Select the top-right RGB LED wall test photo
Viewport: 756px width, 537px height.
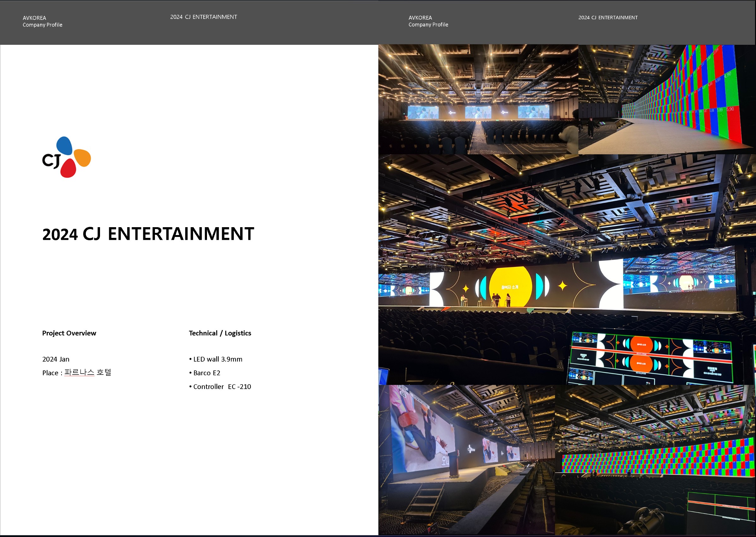(x=666, y=99)
